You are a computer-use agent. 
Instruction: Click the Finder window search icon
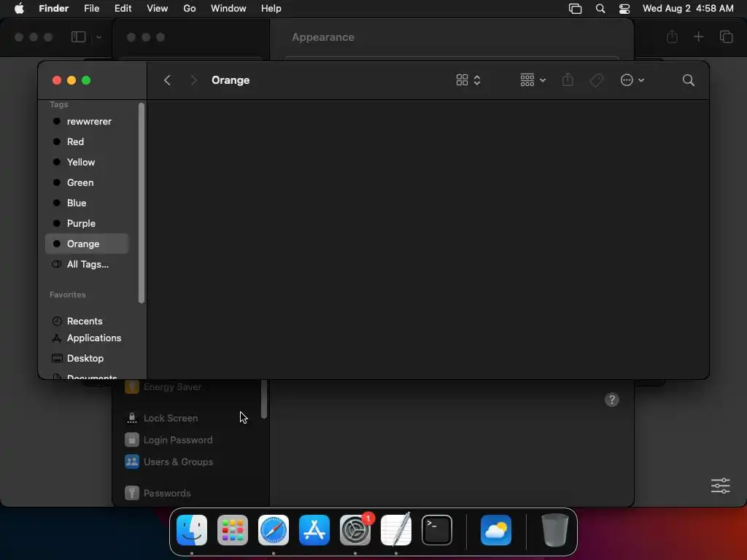pos(688,80)
